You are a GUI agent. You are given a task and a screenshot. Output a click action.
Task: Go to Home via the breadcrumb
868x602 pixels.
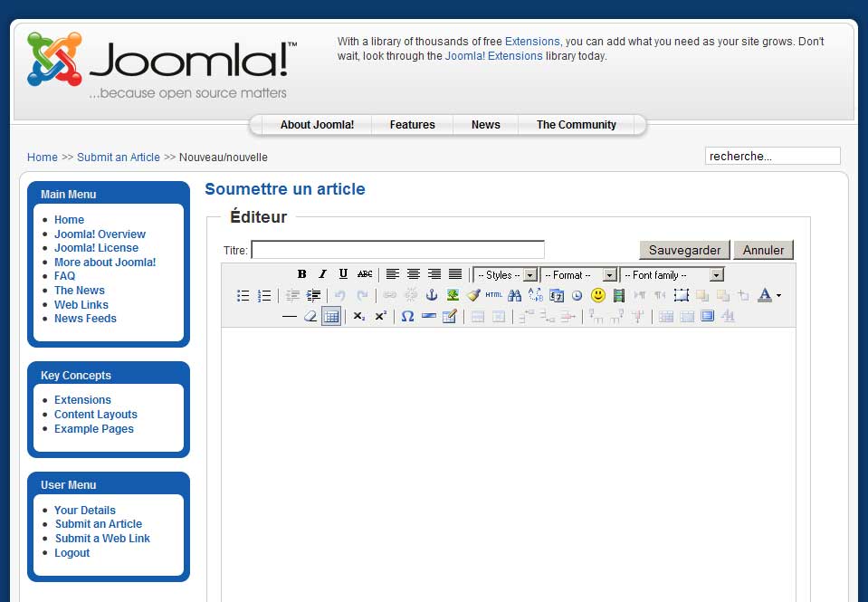tap(42, 158)
